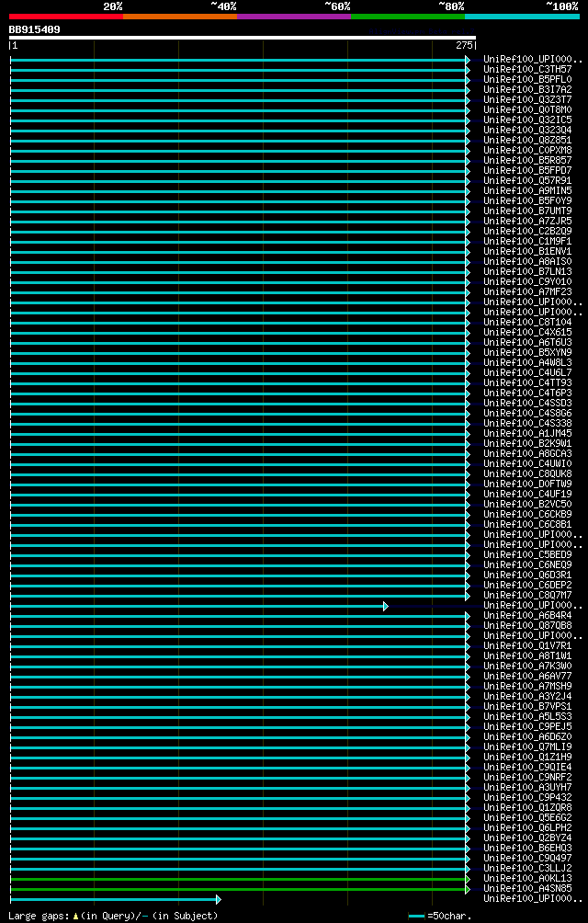Open the UniRef100_B5PFL0 hit label
The image size is (588, 923).
click(527, 79)
